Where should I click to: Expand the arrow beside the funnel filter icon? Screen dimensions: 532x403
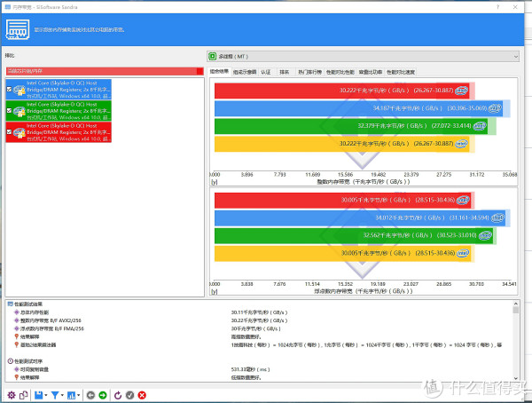pyautogui.click(x=62, y=395)
